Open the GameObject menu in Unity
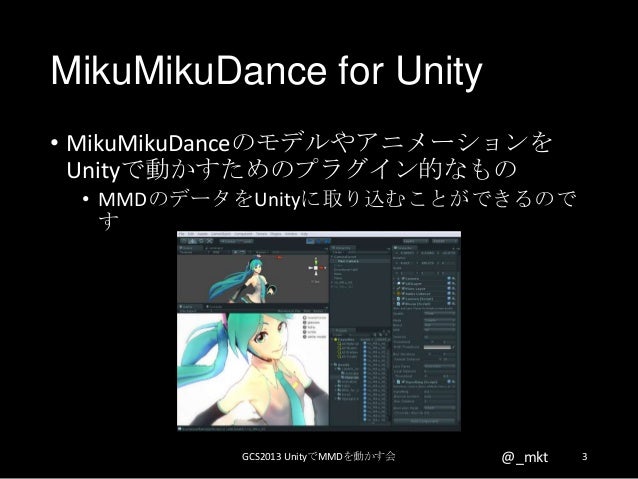The image size is (638, 479). pyautogui.click(x=221, y=234)
